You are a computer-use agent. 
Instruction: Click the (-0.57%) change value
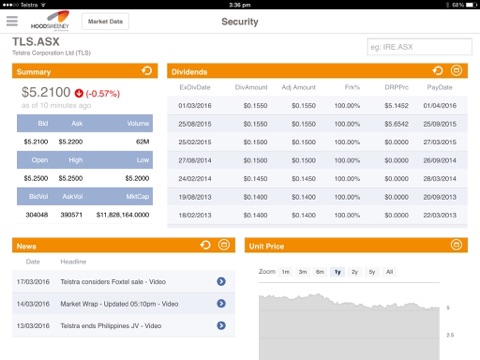[103, 94]
